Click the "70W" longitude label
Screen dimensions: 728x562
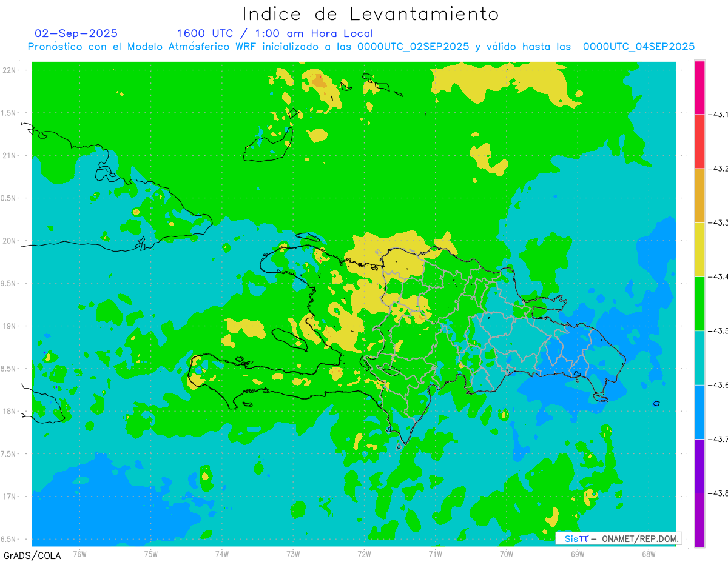point(506,554)
